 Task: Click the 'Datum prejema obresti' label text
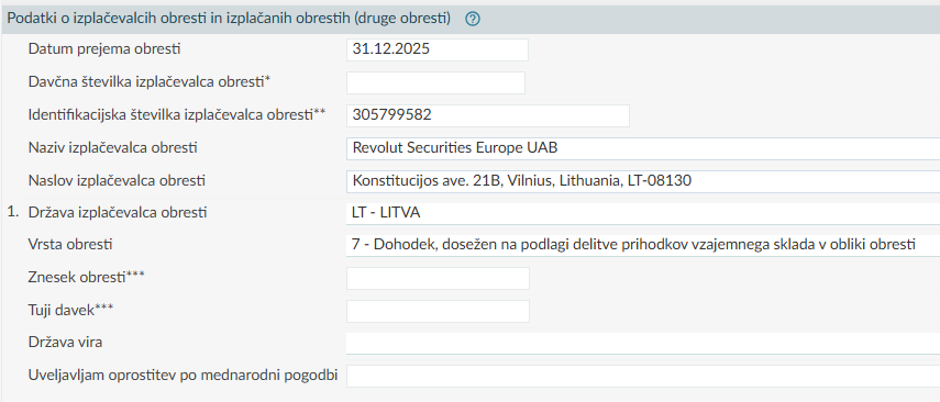click(108, 49)
